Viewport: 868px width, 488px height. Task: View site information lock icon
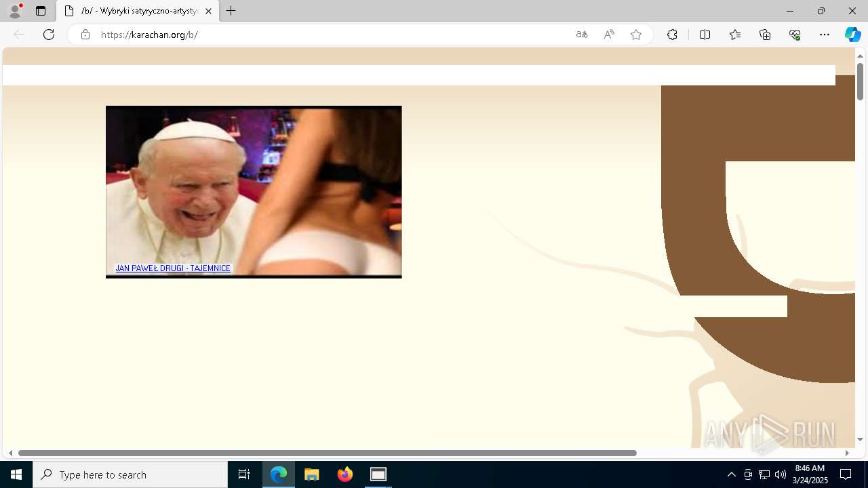[85, 35]
